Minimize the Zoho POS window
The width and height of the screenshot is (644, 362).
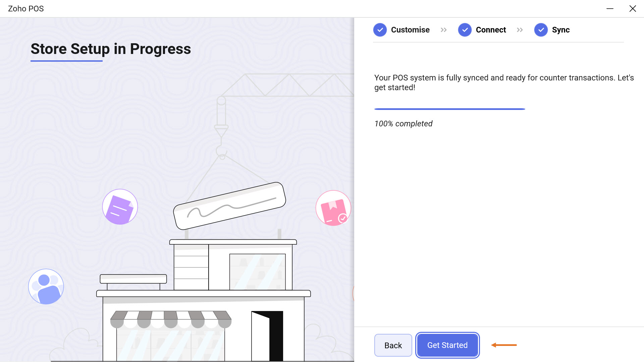point(610,9)
